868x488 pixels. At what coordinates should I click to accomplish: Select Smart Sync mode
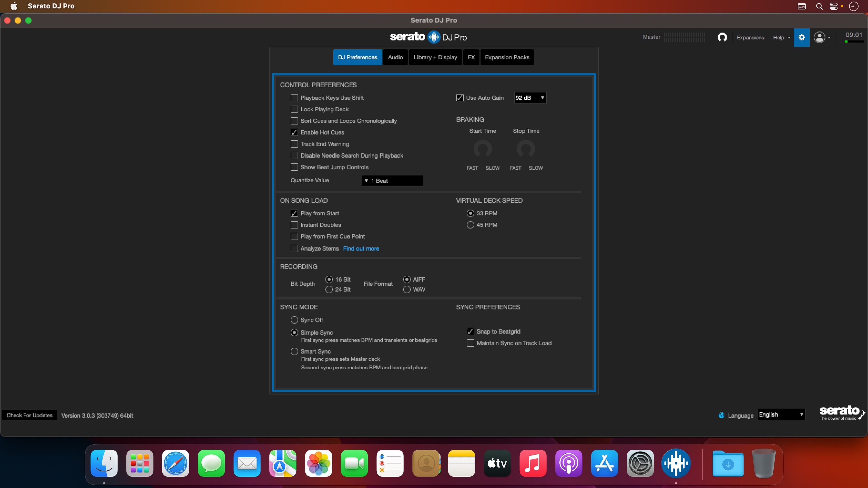coord(294,351)
